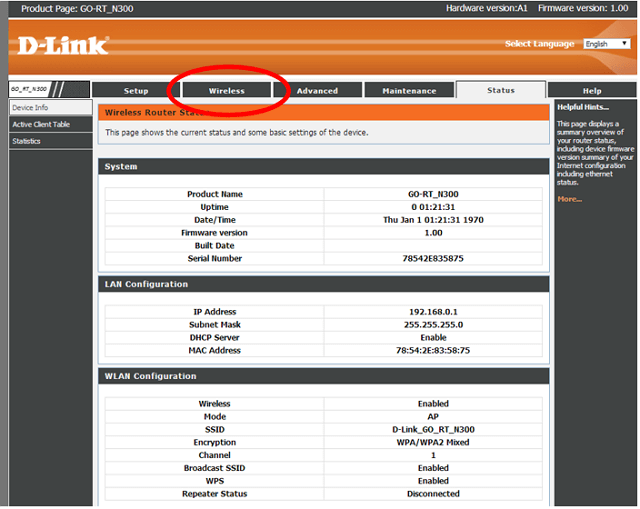Click the Repeater Status Disconnected value
640x509 pixels.
(x=433, y=494)
